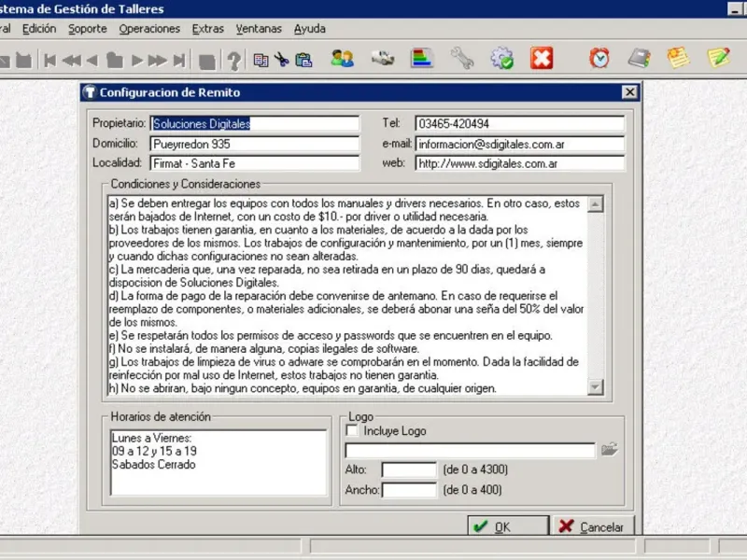The width and height of the screenshot is (747, 560).
Task: Click scroll down arrow in Condiciones text
Action: click(x=595, y=386)
